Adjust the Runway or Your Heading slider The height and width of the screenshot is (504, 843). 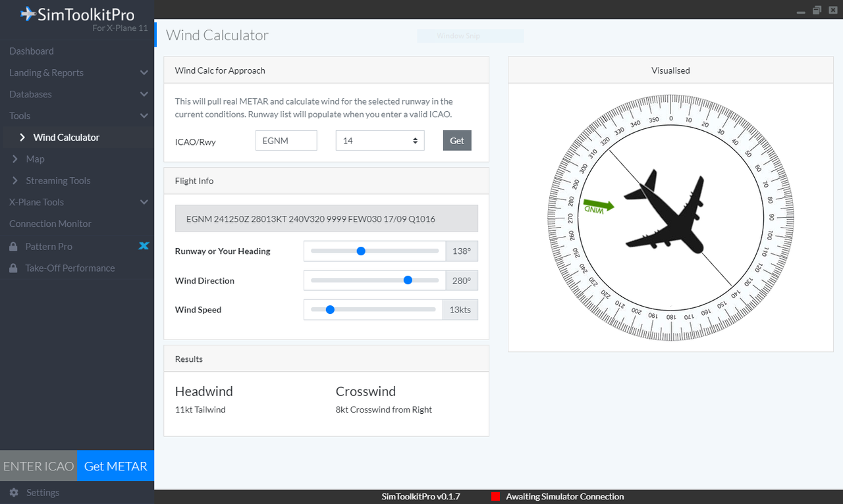click(375, 251)
